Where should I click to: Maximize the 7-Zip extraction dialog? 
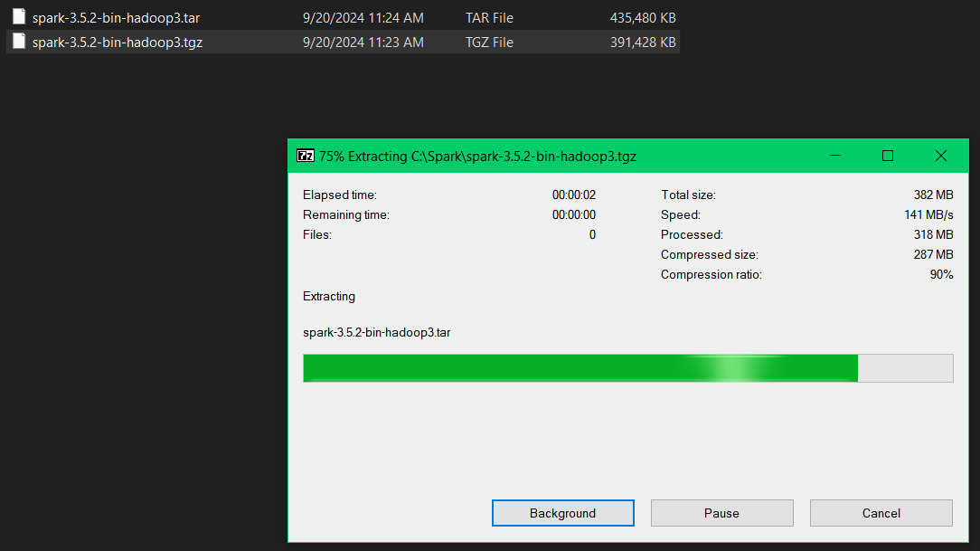[888, 156]
